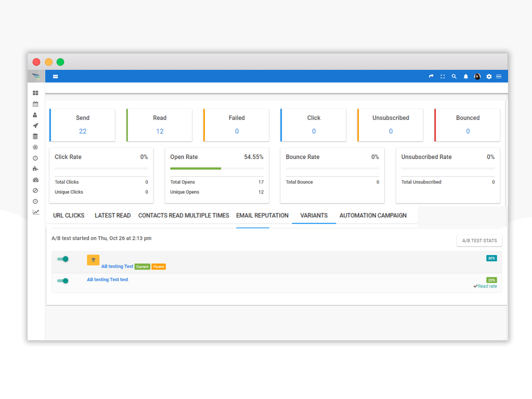The width and height of the screenshot is (532, 399).
Task: Click the 80% badge on first variant
Action: pos(491,258)
